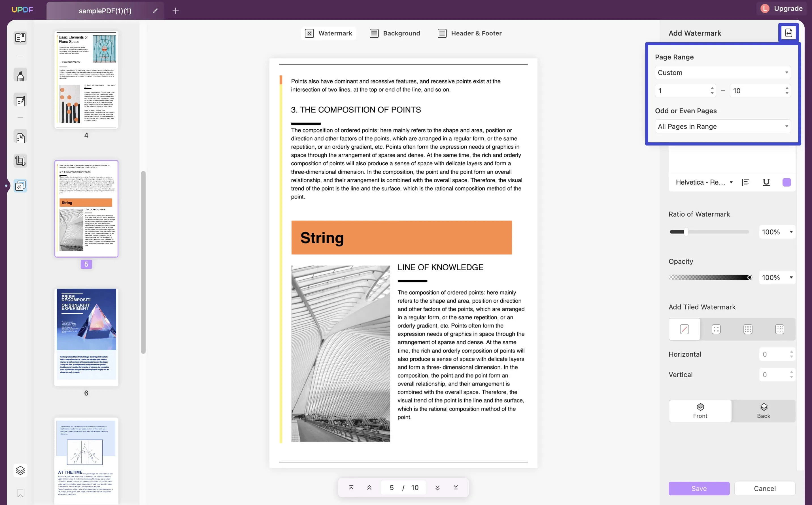Switch to the Watermark tab
The height and width of the screenshot is (505, 812).
click(x=328, y=33)
